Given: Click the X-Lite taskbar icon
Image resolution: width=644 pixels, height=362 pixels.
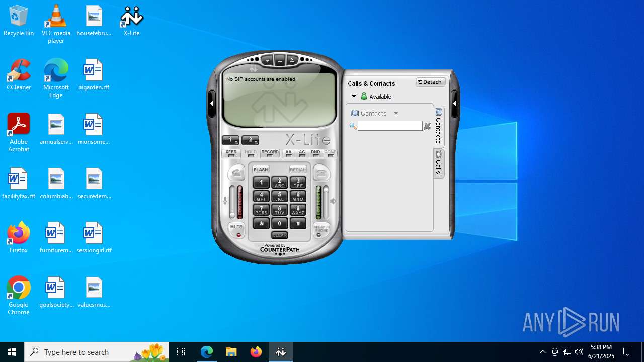Looking at the screenshot, I should 281,352.
